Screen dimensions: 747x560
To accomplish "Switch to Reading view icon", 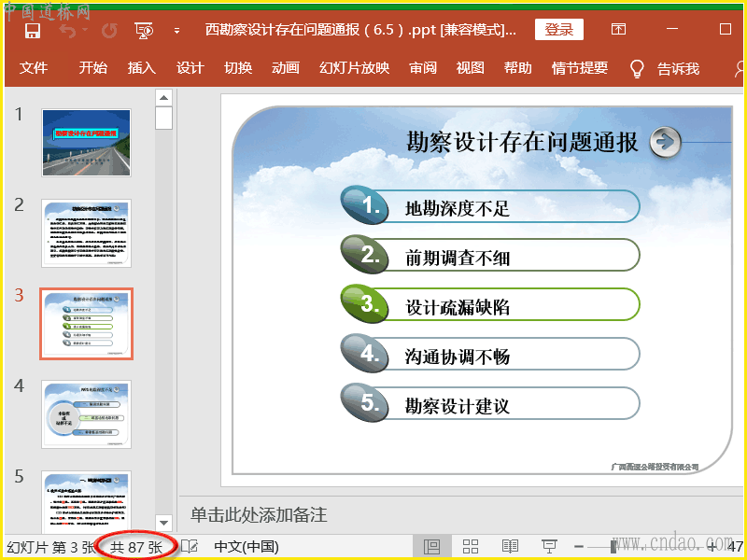I will coord(510,547).
